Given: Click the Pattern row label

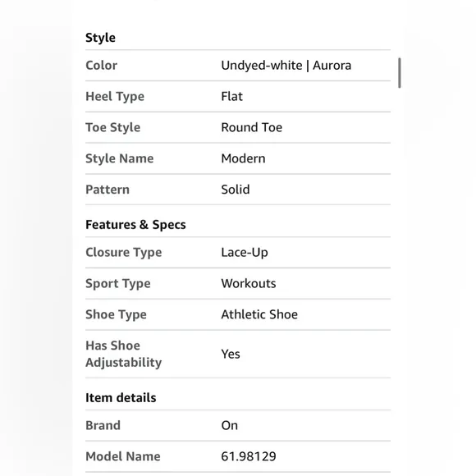Looking at the screenshot, I should click(108, 190).
